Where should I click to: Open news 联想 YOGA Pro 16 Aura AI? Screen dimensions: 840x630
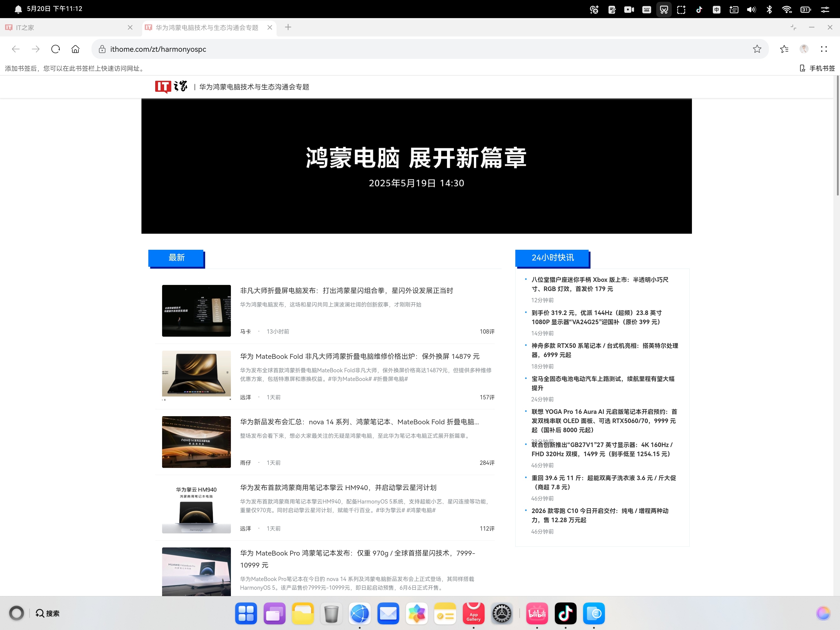click(x=604, y=421)
